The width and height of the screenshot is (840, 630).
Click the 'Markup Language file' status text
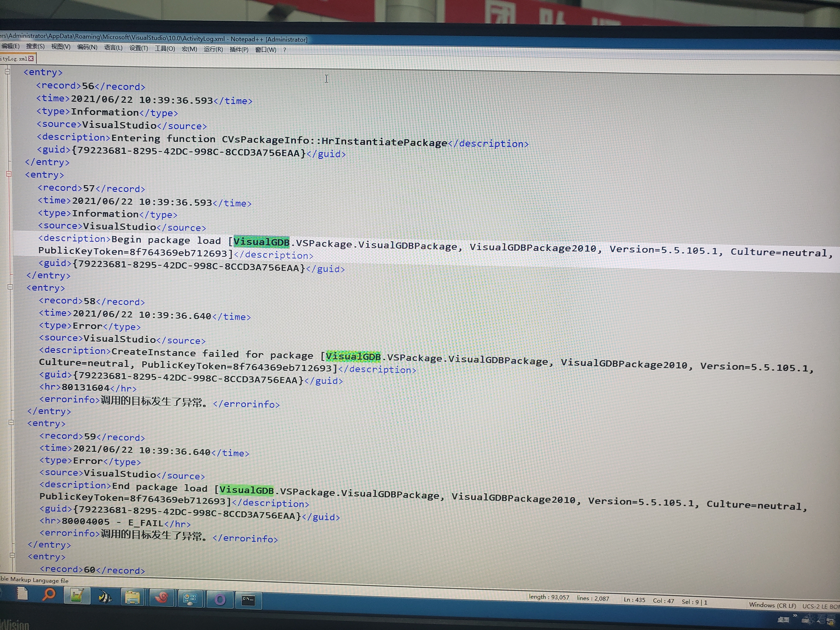(x=40, y=580)
